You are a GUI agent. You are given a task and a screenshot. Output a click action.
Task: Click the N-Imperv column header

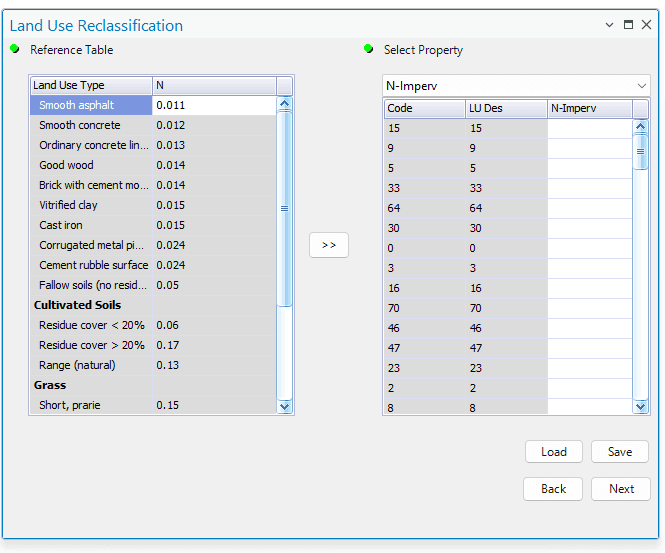(590, 108)
